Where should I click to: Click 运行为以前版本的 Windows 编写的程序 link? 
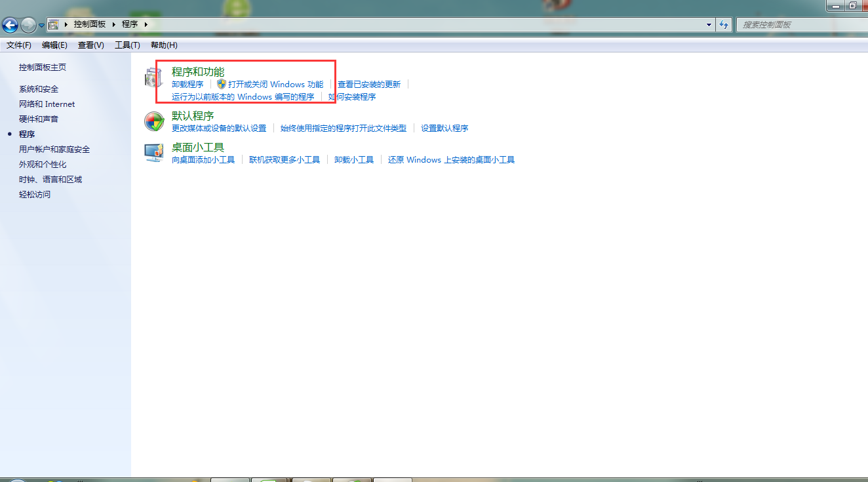243,97
